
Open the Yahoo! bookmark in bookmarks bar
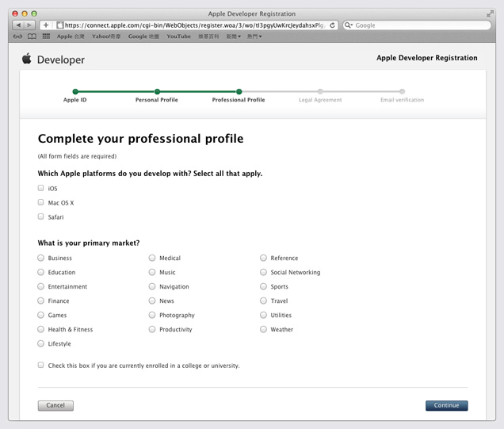[106, 36]
